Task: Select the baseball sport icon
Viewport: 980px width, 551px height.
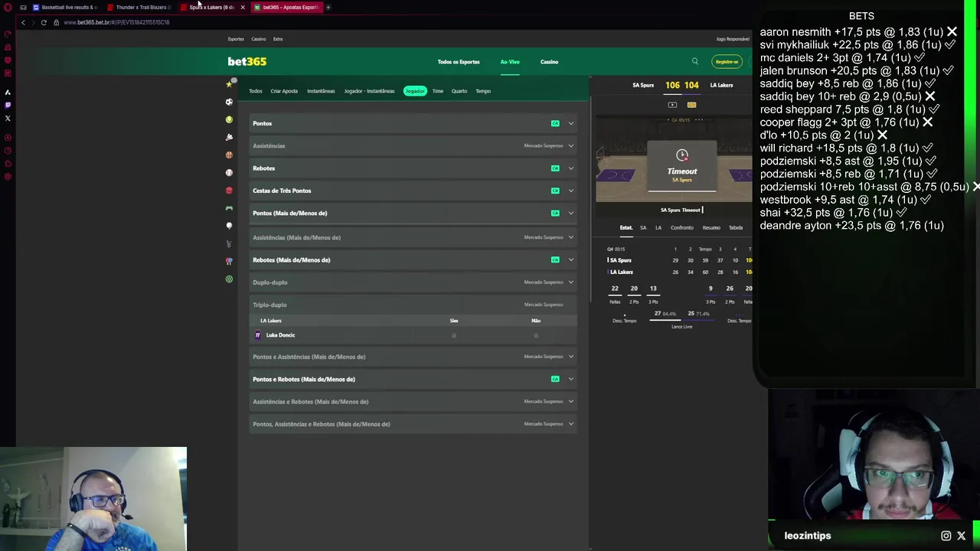Action: (229, 172)
